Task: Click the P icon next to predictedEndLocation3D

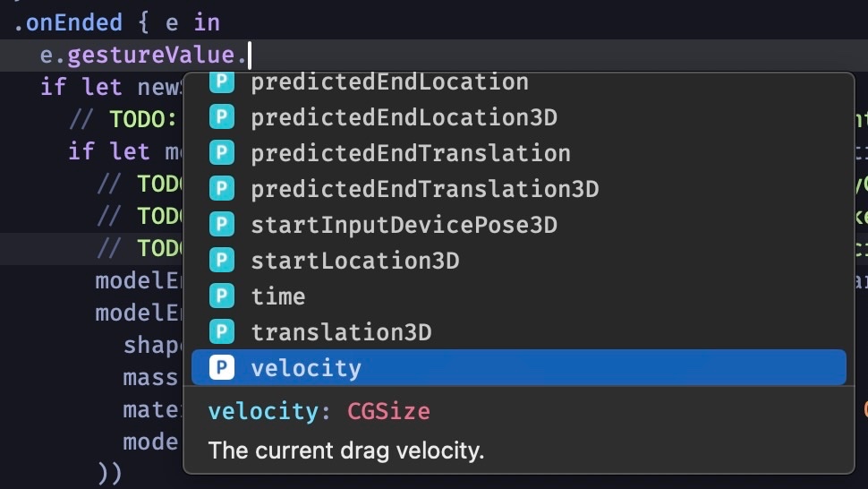Action: pos(221,117)
